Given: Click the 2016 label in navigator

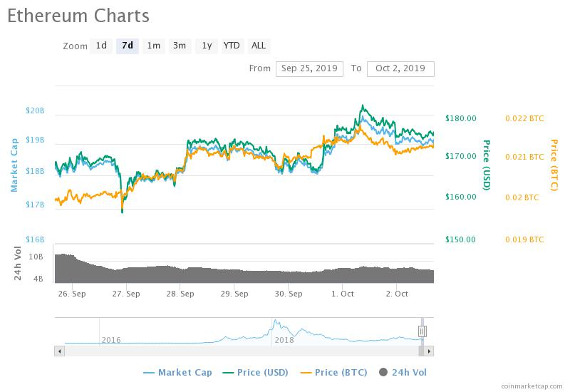Looking at the screenshot, I should pos(111,340).
